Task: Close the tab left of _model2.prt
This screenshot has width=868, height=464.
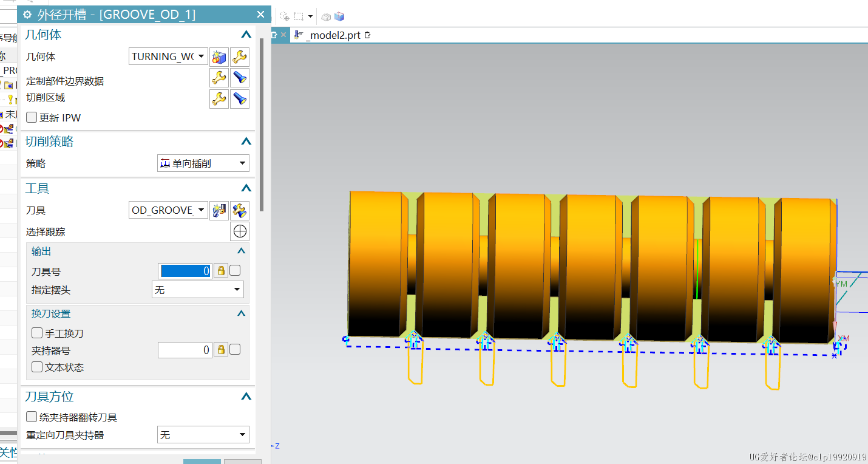Action: 283,35
